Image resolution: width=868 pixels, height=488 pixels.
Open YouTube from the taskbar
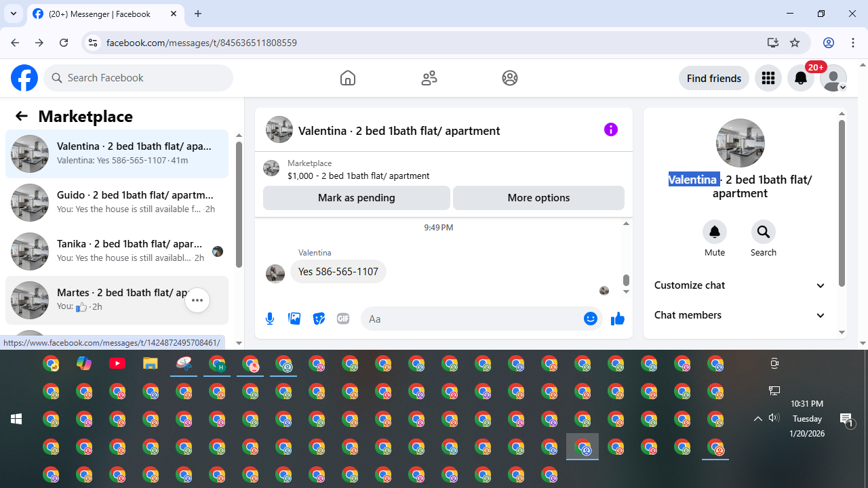point(117,364)
